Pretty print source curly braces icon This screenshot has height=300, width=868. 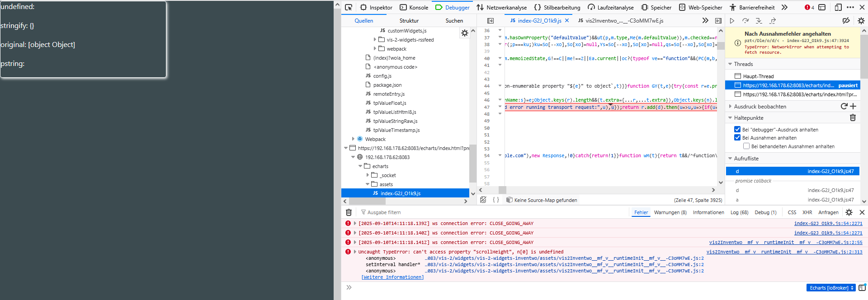pos(496,200)
